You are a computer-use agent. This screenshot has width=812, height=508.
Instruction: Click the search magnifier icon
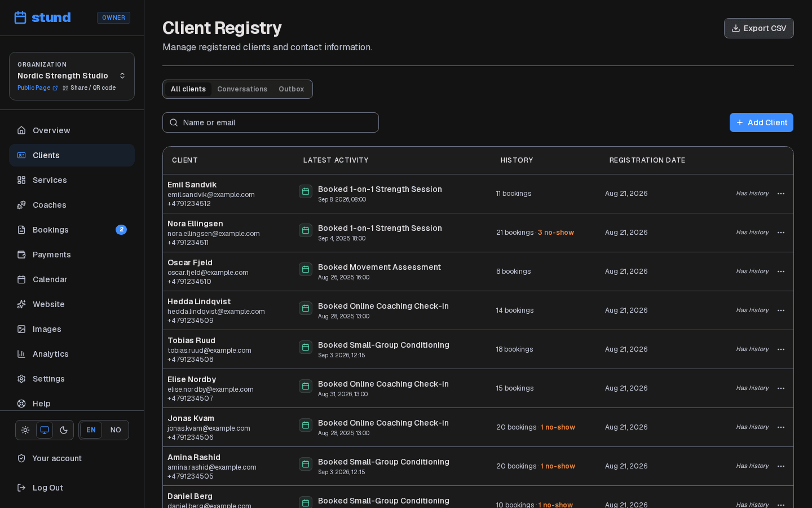[x=174, y=122]
